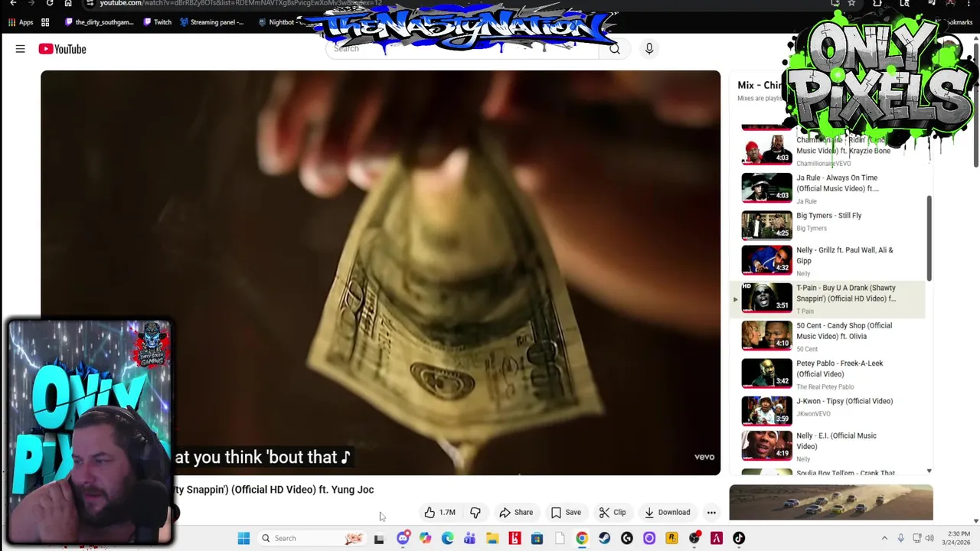
Task: Save the video to a playlist
Action: (566, 512)
